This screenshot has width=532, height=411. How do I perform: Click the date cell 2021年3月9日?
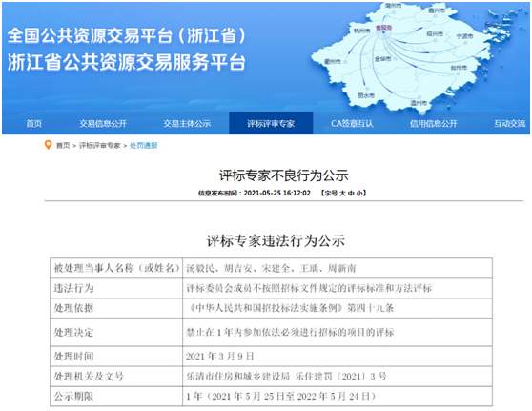(338, 357)
